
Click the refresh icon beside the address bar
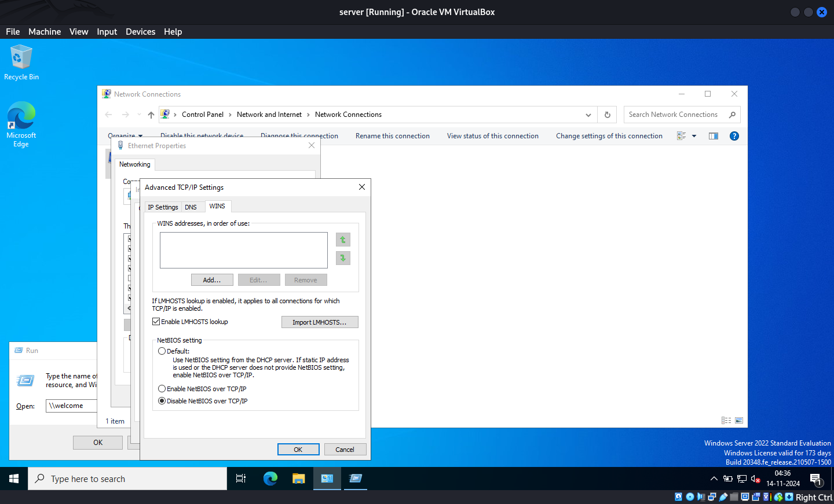[x=608, y=115]
